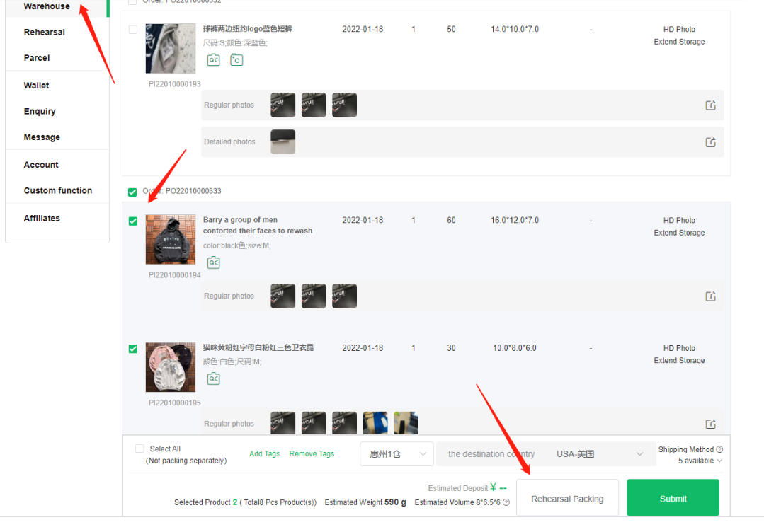This screenshot has height=532, width=764.
Task: Open the Parcel menu in the sidebar
Action: (37, 58)
